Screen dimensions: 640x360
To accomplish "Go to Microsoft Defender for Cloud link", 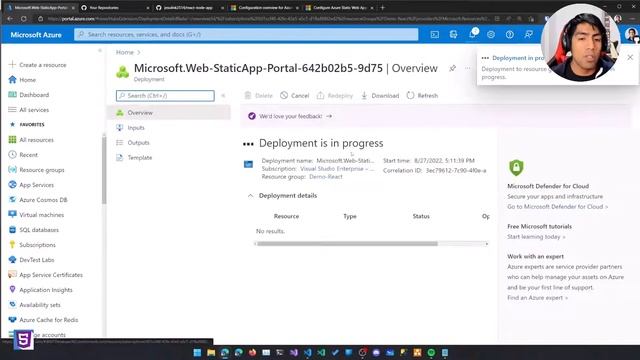I will pos(557,207).
